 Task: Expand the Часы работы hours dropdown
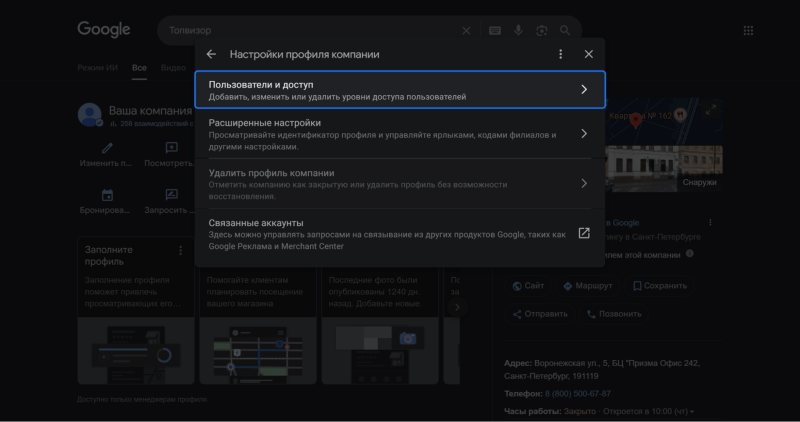pos(692,411)
